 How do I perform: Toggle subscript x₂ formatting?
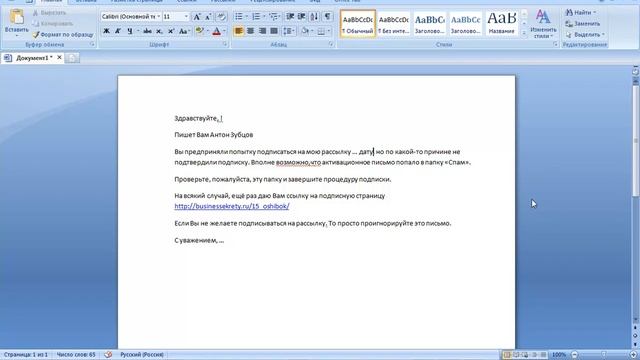coord(159,31)
